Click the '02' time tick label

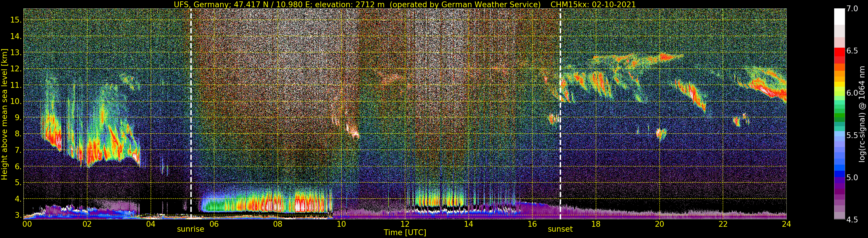(x=87, y=224)
